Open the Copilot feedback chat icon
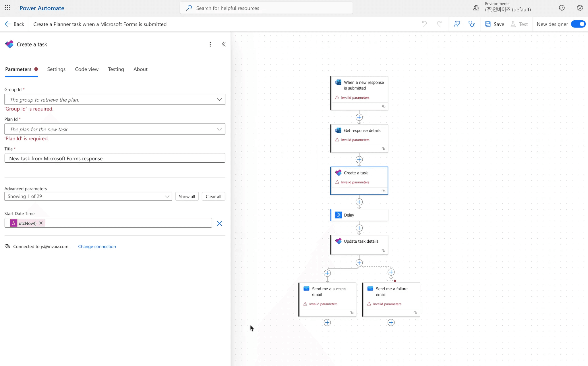Screen dimensions: 588x366 pyautogui.click(x=457, y=24)
